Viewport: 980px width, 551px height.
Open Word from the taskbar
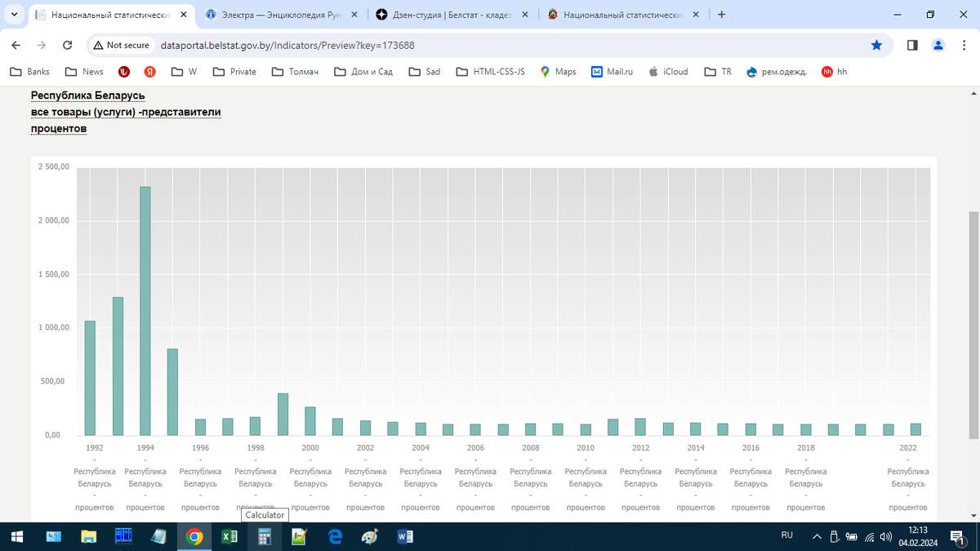[405, 537]
